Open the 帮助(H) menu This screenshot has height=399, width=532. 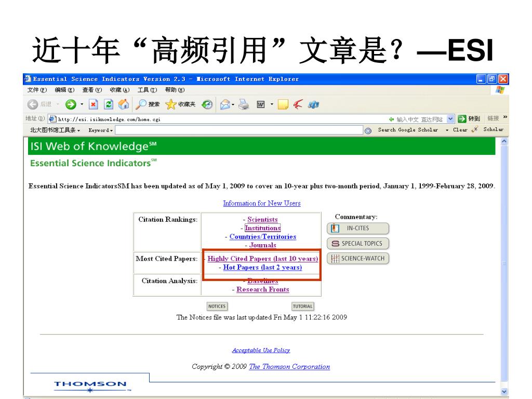pyautogui.click(x=175, y=90)
